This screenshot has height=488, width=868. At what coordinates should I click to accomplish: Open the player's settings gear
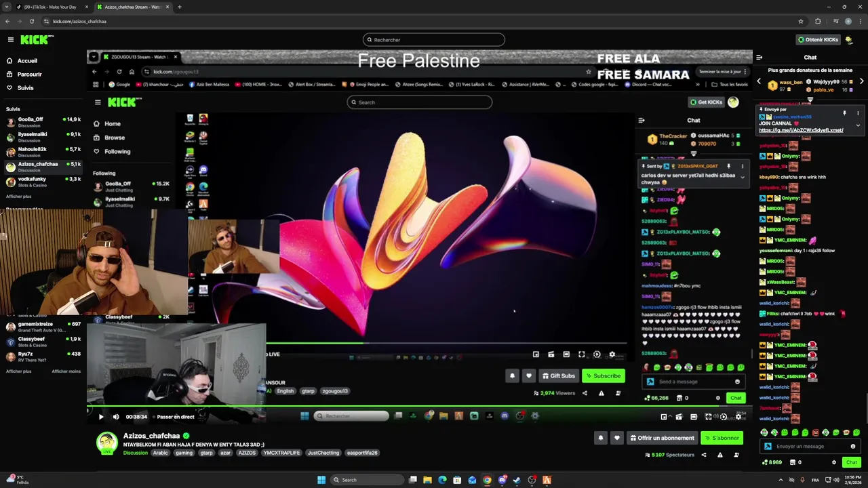[739, 417]
